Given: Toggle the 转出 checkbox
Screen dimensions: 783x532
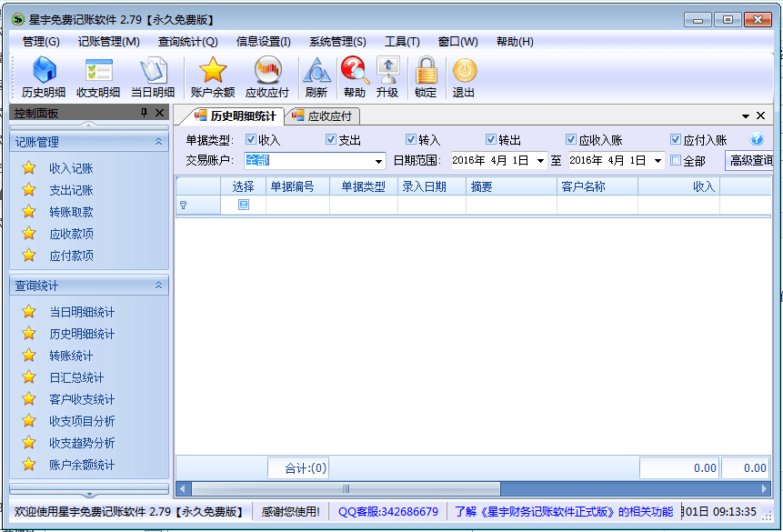Looking at the screenshot, I should click(491, 140).
